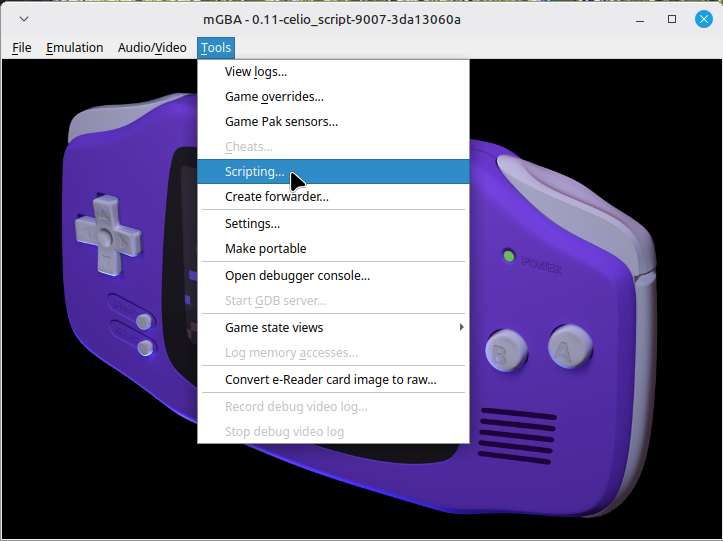Open Game Pak sensors... dialog
This screenshot has height=541, width=723.
tap(333, 122)
